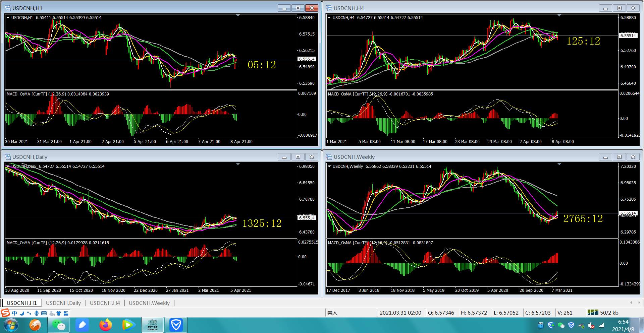The height and width of the screenshot is (333, 644).
Task: Click the status bar value V: 261
Action: click(x=565, y=313)
